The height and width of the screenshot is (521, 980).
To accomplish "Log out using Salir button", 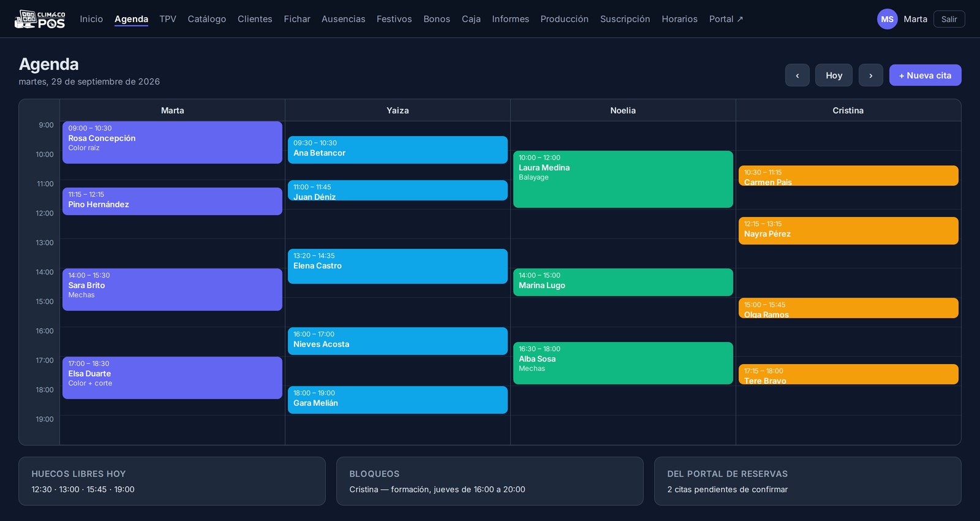I will click(x=949, y=19).
